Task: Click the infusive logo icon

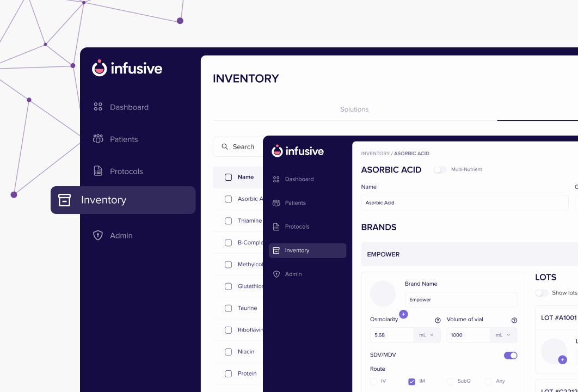Action: (100, 68)
